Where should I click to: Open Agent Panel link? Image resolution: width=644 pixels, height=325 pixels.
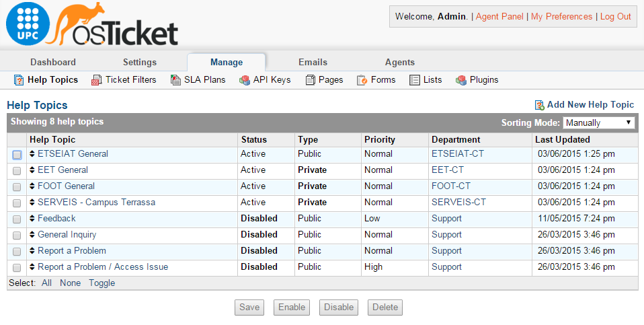(x=499, y=16)
